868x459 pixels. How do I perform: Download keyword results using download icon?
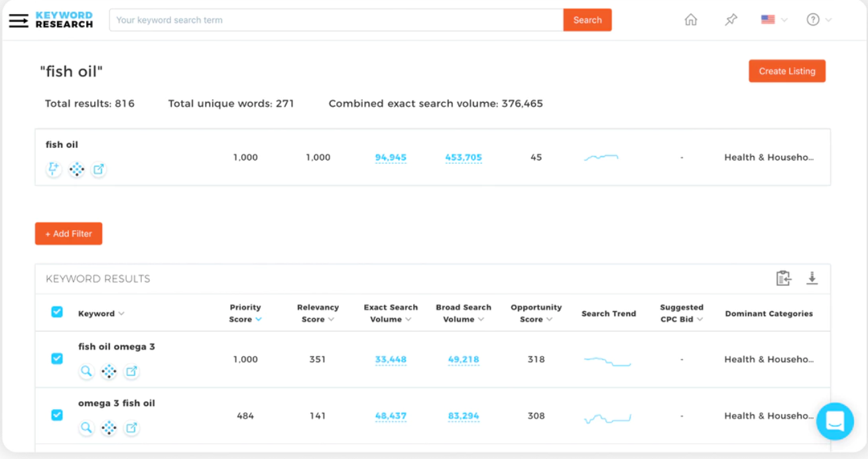pos(812,279)
